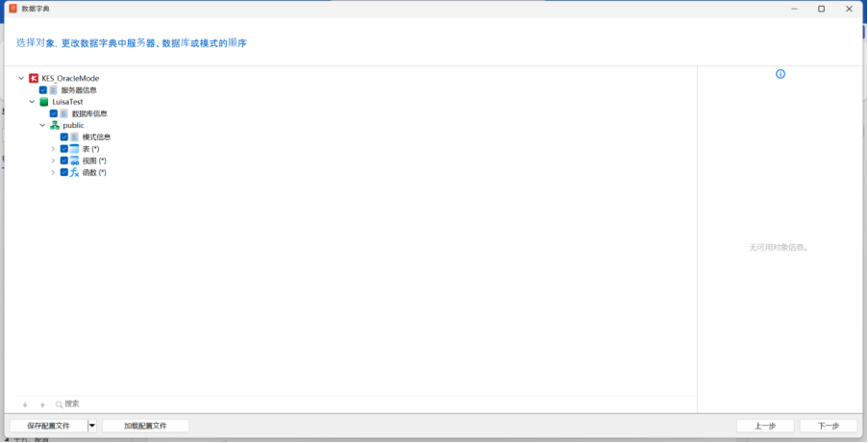Click the 加载配置文件 button

tap(145, 426)
